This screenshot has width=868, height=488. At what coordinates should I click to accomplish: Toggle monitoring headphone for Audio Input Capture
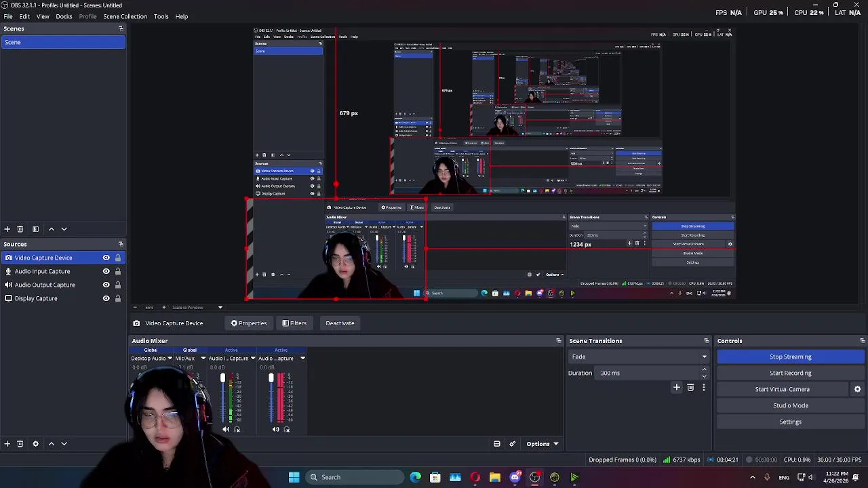point(237,429)
